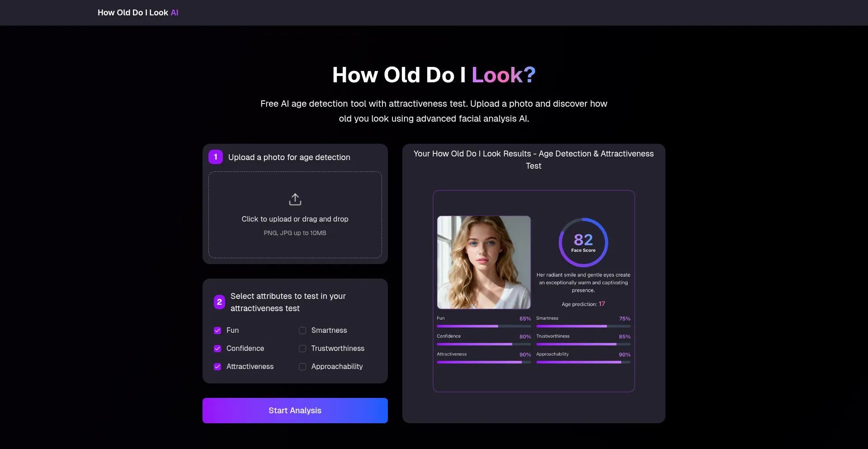The height and width of the screenshot is (449, 868).
Task: Click the drag and drop upload area
Action: point(295,215)
